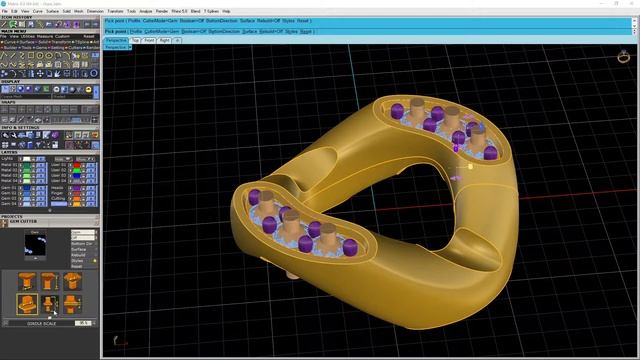Switch to the Top viewport tab
Screen dimensions: 640x360
(136, 40)
